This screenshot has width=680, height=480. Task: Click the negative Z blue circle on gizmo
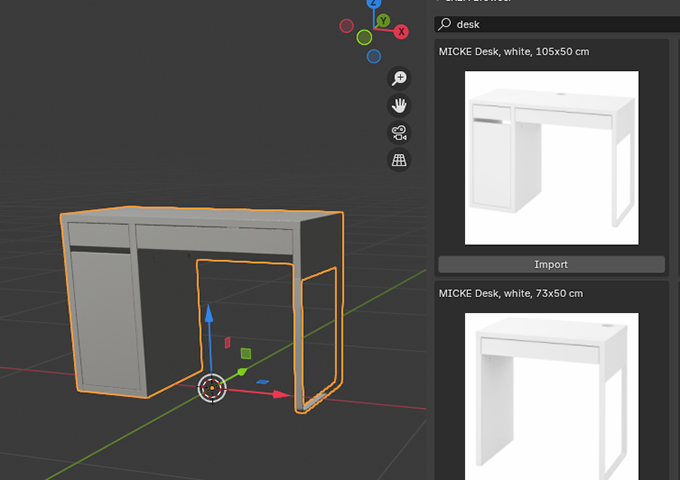pos(374,56)
